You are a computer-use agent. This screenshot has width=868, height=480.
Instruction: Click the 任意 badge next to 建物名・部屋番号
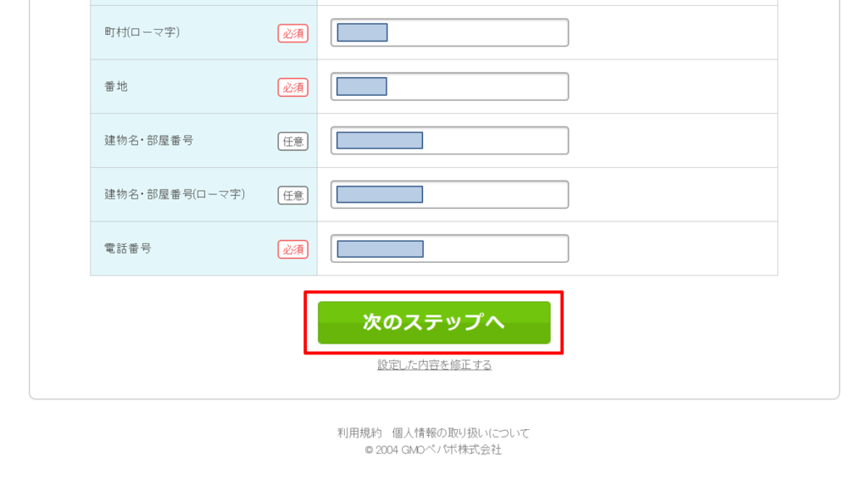click(292, 142)
